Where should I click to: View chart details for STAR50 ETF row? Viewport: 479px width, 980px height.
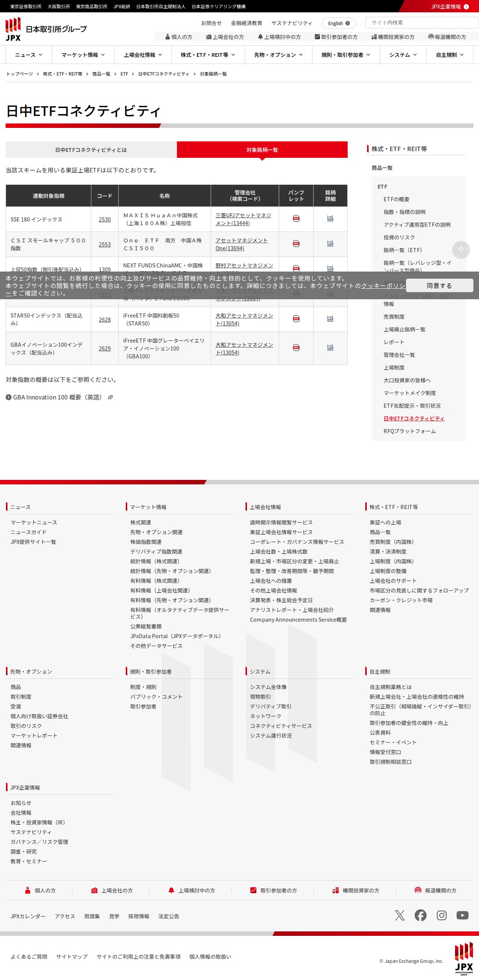coord(330,319)
